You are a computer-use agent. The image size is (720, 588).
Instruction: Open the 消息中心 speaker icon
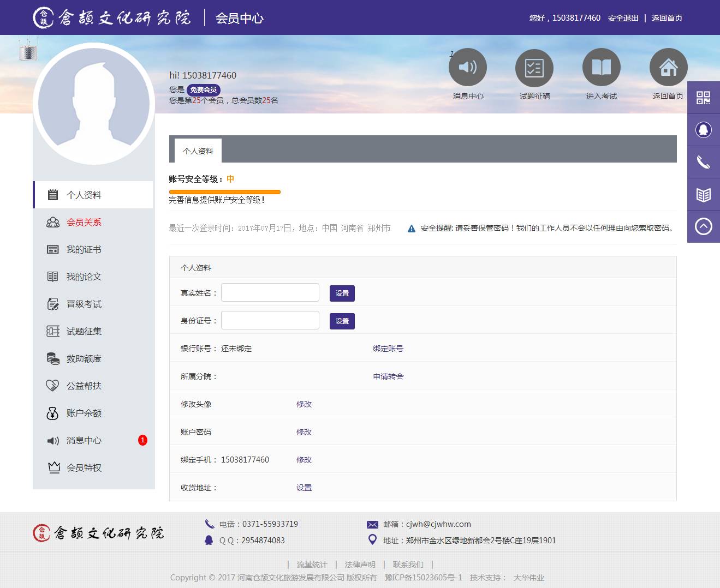[x=467, y=68]
